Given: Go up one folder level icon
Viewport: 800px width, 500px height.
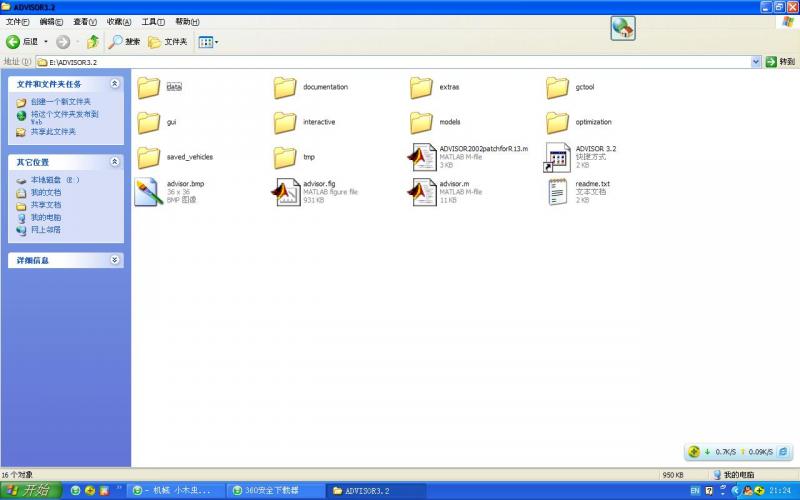Looking at the screenshot, I should point(93,42).
